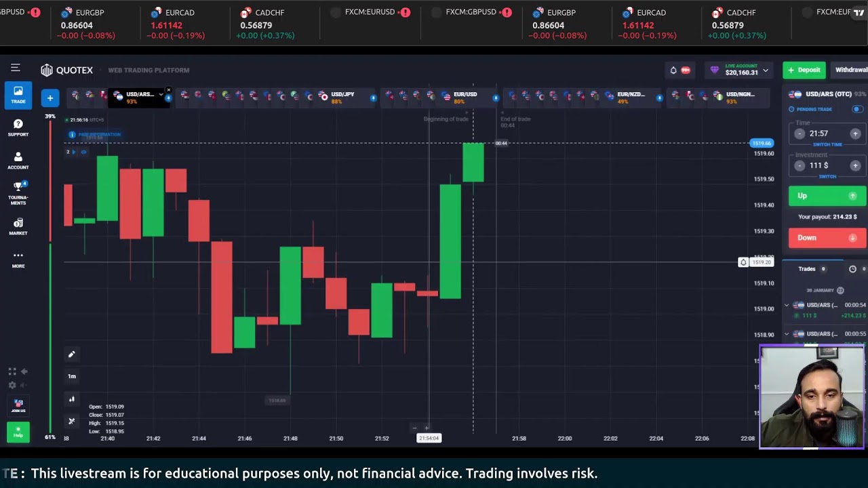Screen dimensions: 868x488
Task: Open the Market section in sidebar
Action: (x=18, y=227)
